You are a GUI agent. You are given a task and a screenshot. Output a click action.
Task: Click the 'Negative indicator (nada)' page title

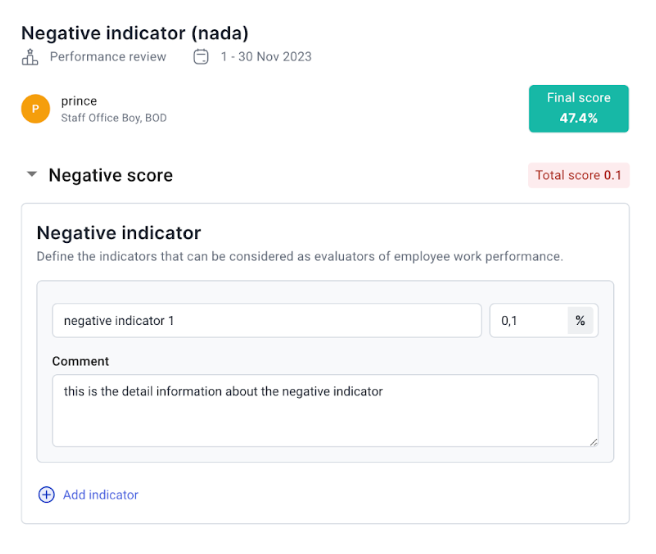click(x=135, y=32)
